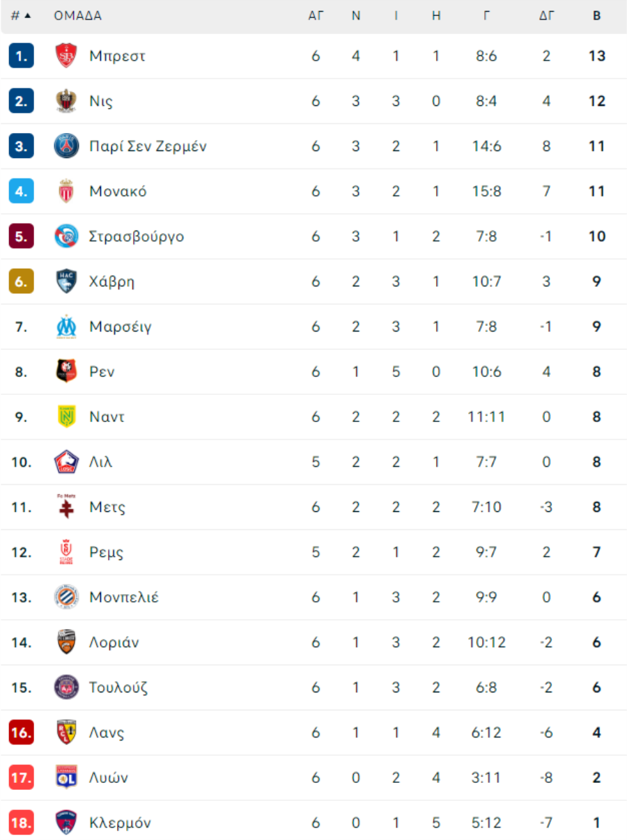
Task: Open the Τουλούζ team name link
Action: tap(118, 687)
